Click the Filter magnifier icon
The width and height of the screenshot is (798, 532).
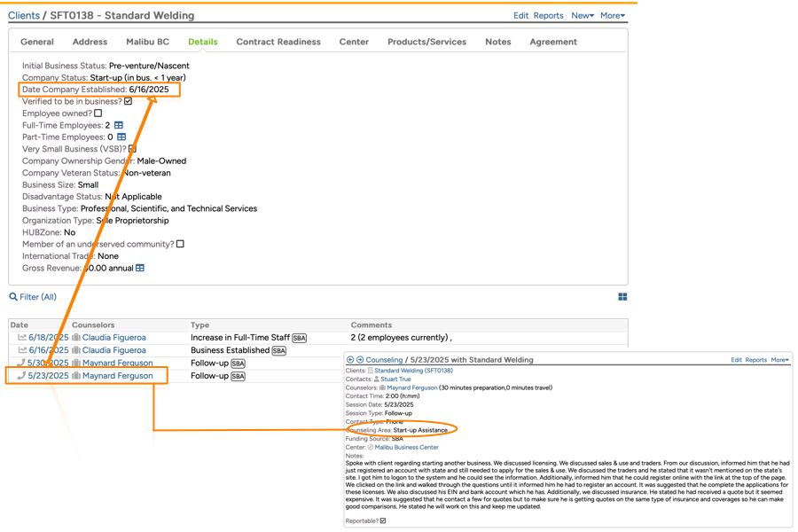13,297
